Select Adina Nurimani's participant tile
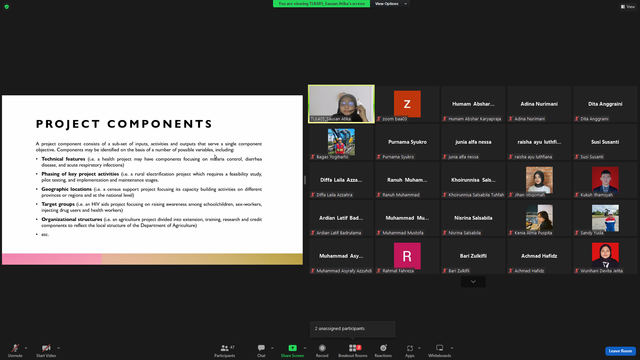Image resolution: width=640 pixels, height=360 pixels. coord(539,104)
